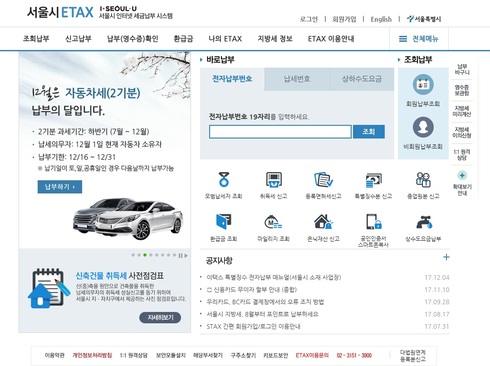Screen dimensions: 490x366
Task: Open the 은닉재산 신고 house icon
Action: click(x=323, y=222)
